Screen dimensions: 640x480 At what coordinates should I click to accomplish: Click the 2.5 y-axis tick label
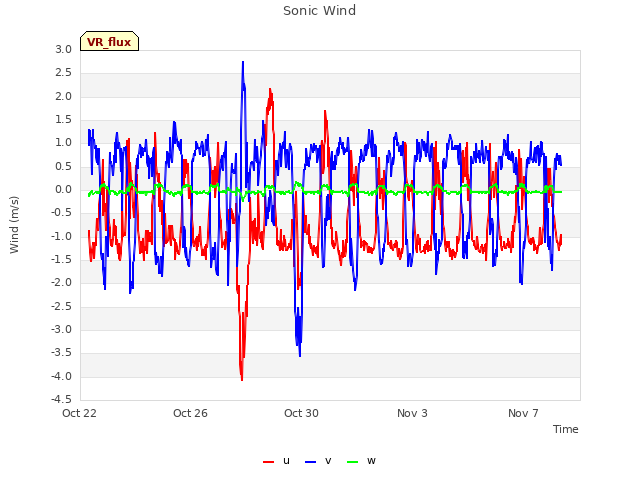64,73
